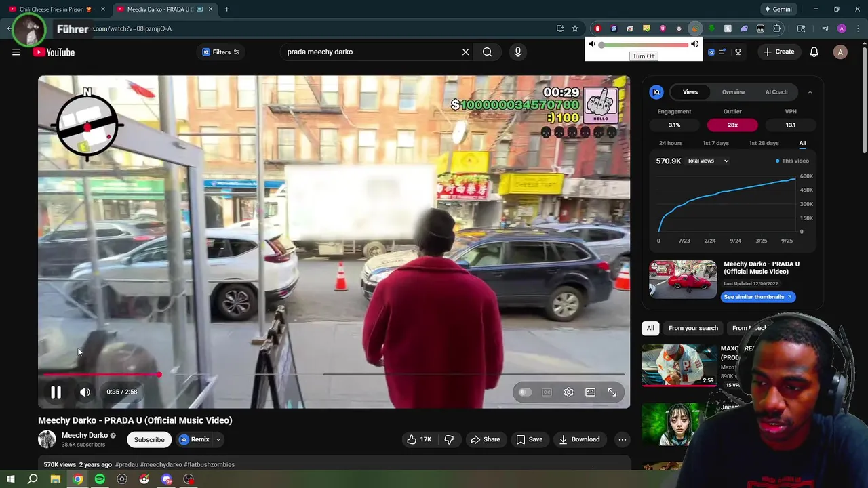Open Chrome extensions puzzle icon
Viewport: 868px width, 488px height.
777,28
